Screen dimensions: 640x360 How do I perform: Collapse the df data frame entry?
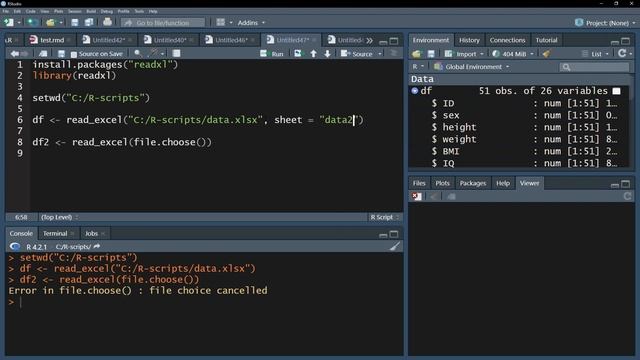tap(415, 91)
